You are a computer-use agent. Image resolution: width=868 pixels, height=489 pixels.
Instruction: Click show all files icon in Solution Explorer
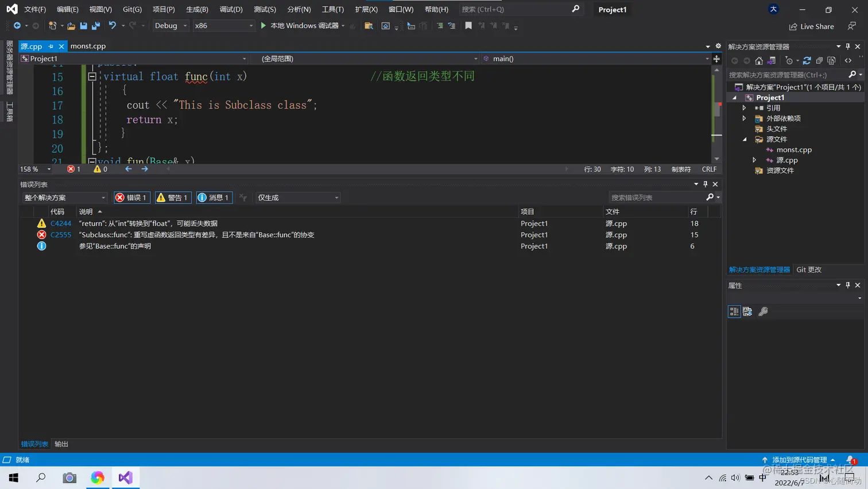[831, 60]
